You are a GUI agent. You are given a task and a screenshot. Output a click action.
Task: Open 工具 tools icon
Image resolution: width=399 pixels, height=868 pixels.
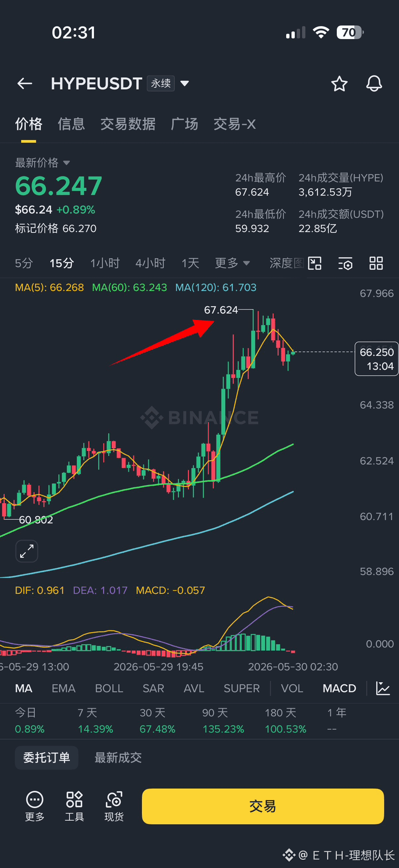(74, 806)
